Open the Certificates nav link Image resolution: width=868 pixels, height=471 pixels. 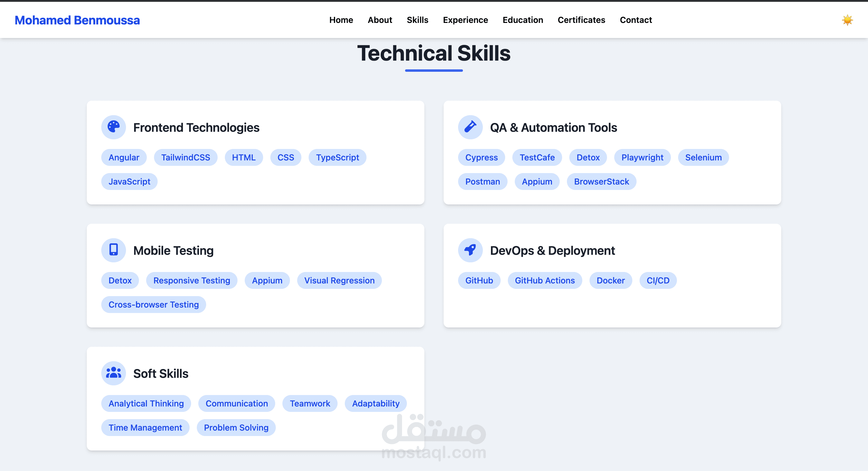(581, 20)
